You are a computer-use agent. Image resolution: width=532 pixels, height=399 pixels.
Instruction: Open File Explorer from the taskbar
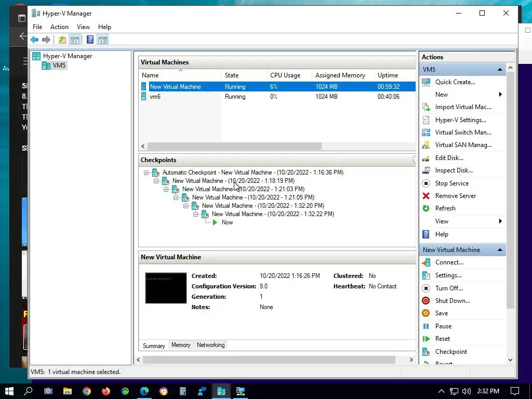pyautogui.click(x=68, y=391)
